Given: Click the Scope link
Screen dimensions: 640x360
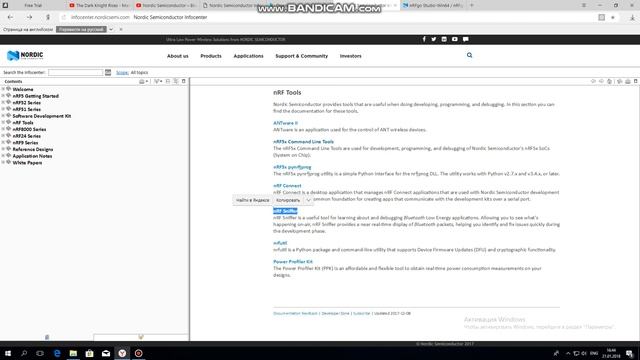Looking at the screenshot, I should 122,73.
